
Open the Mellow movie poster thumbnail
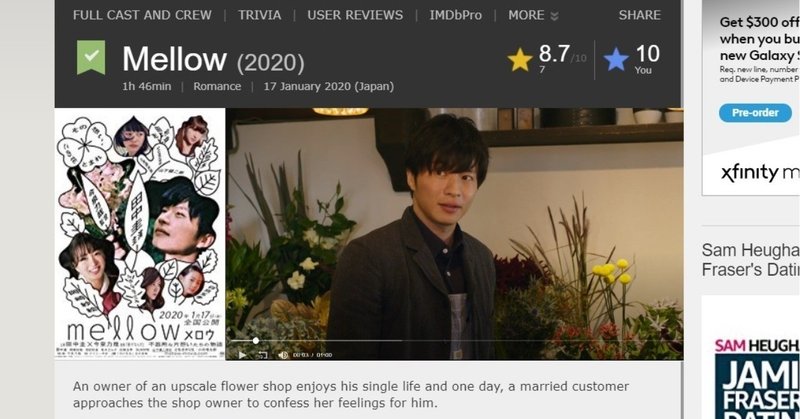pos(140,234)
